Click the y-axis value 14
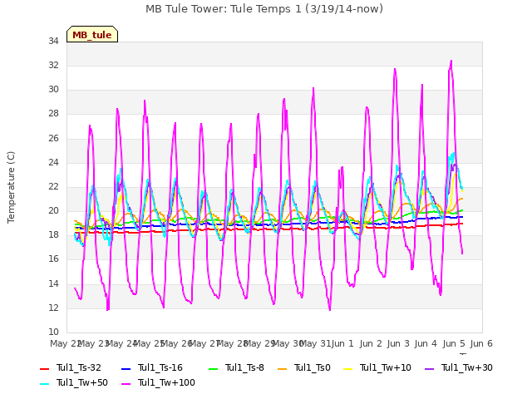 pos(53,284)
